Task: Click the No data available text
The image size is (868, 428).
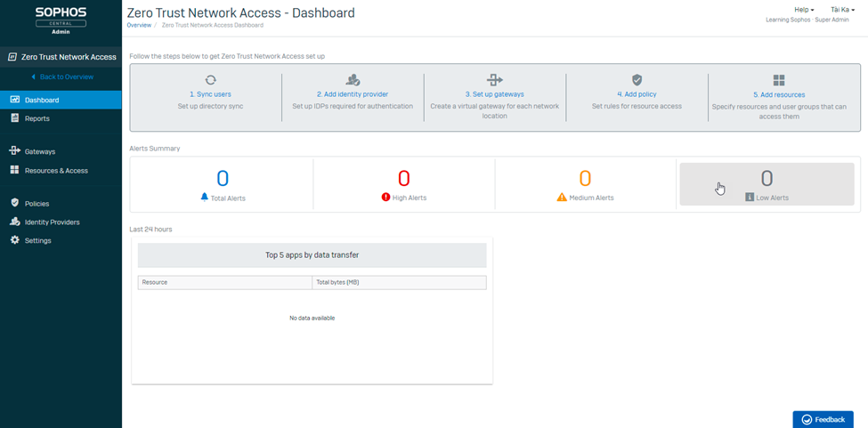Action: [x=312, y=318]
